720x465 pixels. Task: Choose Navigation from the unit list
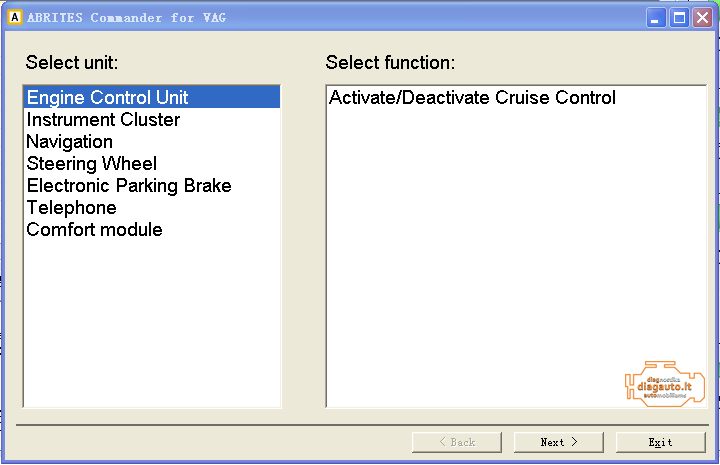point(69,142)
